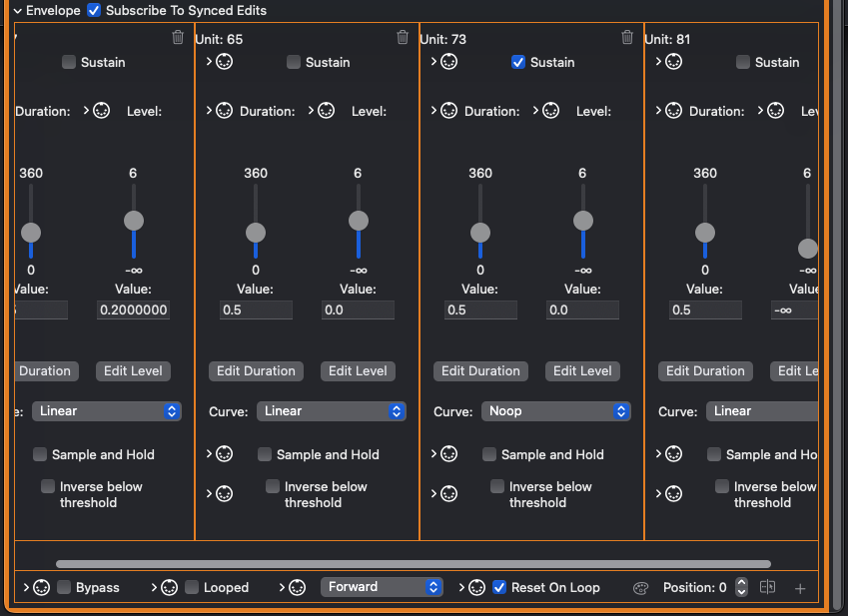Click the split view icon near Position
The width and height of the screenshot is (848, 616).
[768, 588]
